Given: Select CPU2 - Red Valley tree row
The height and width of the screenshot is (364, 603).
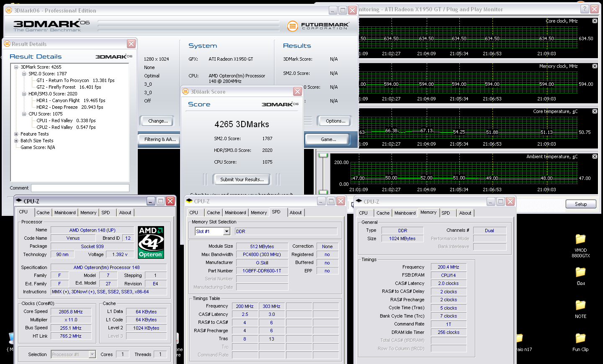Looking at the screenshot, I should pyautogui.click(x=66, y=127).
